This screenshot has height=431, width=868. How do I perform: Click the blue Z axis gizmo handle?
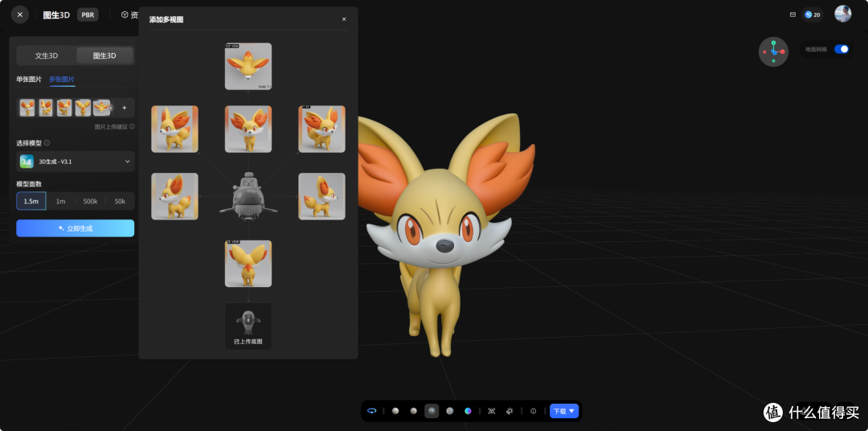[x=774, y=52]
